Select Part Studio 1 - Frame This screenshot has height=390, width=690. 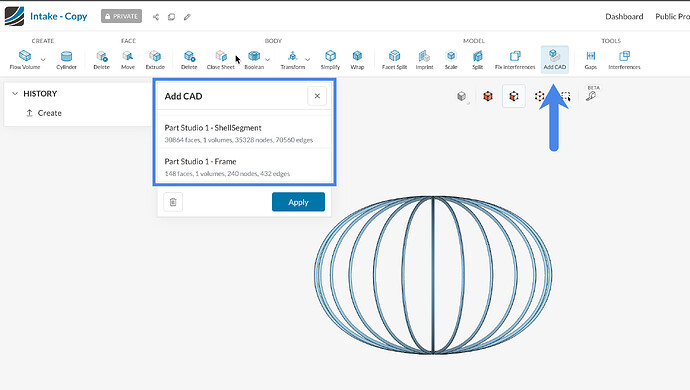244,167
